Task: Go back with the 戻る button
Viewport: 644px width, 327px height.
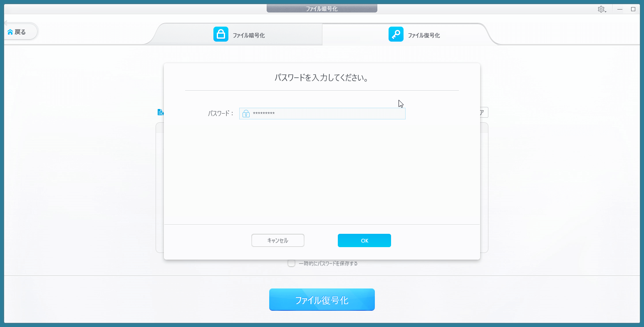Action: [x=20, y=32]
